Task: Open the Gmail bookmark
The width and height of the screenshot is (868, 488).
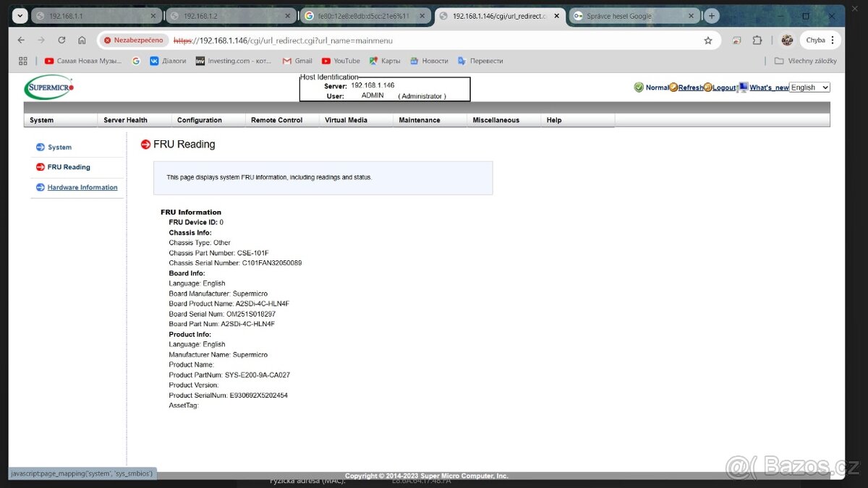Action: coord(297,61)
